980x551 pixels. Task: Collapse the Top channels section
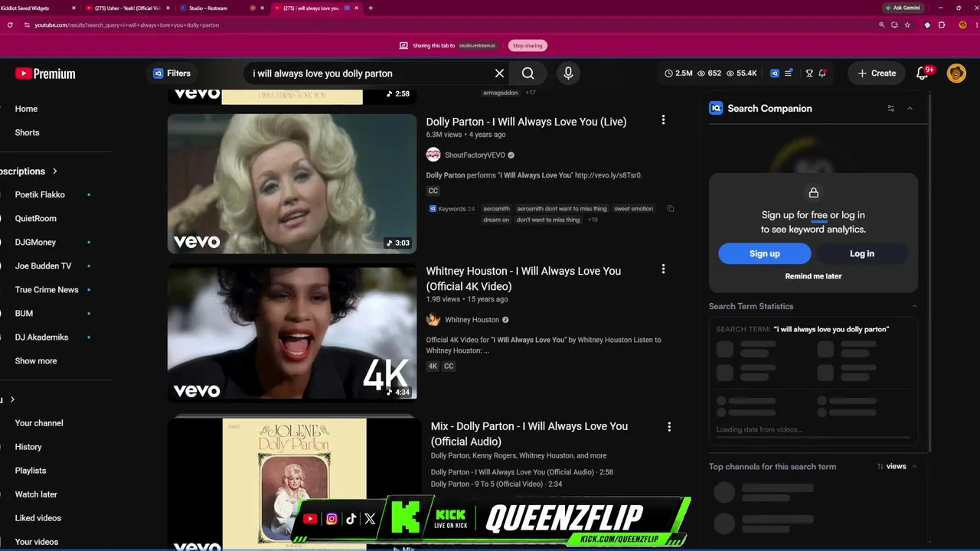(914, 466)
